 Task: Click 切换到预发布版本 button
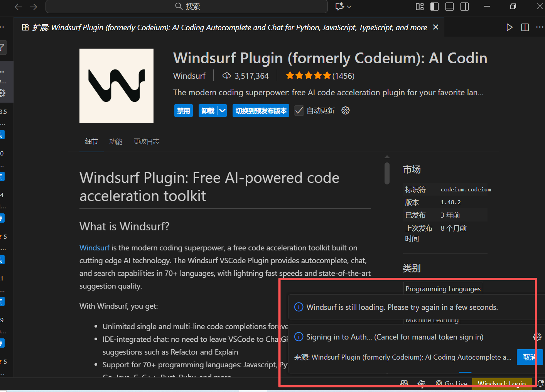click(261, 111)
